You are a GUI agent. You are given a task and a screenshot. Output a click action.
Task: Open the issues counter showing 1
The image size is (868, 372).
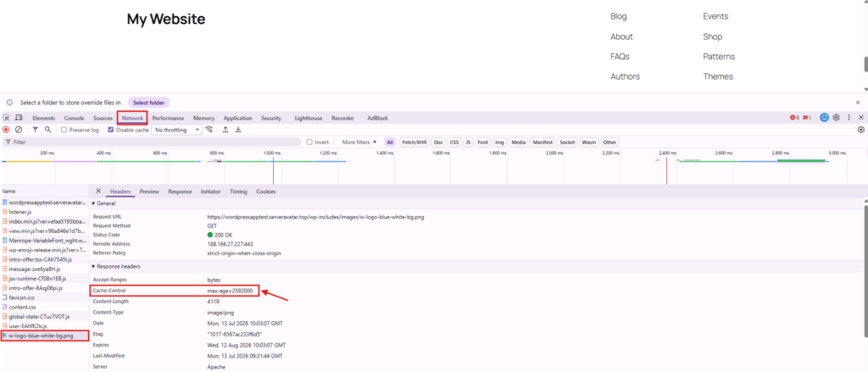point(807,118)
